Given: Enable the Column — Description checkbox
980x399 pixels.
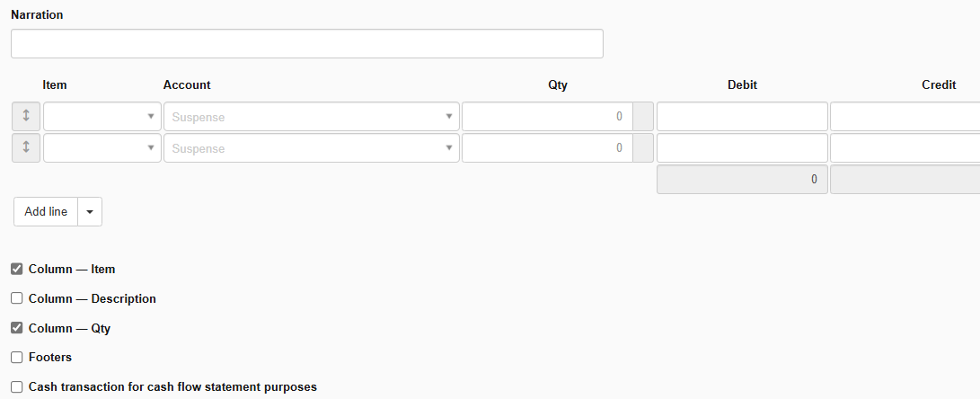Looking at the screenshot, I should tap(17, 298).
